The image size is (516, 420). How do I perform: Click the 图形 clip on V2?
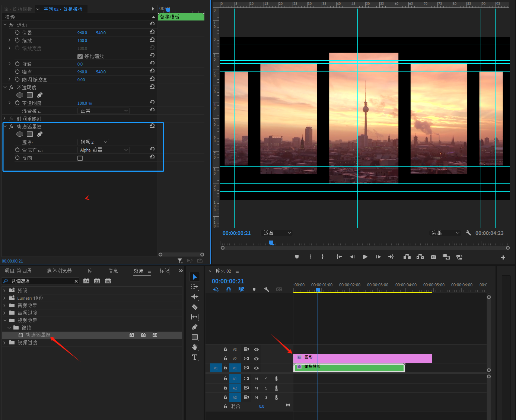363,358
